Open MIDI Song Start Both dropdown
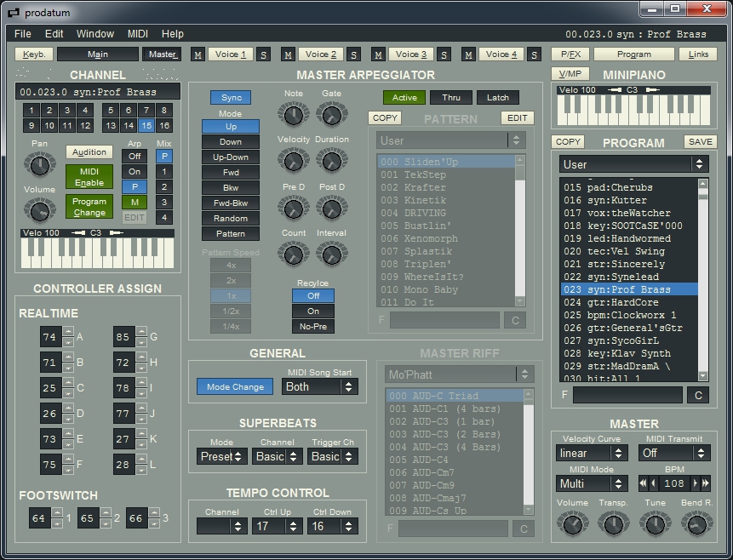This screenshot has height=560, width=733. 320,386
